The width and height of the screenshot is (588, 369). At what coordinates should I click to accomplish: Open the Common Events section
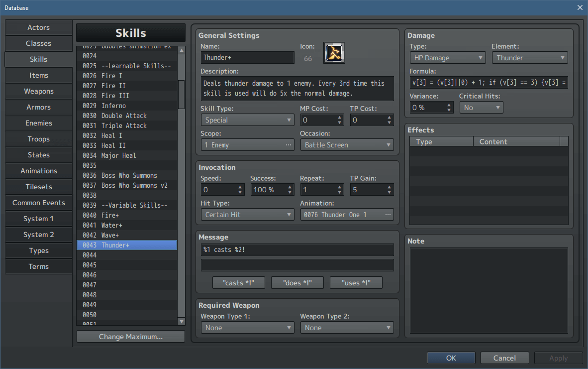pos(38,203)
